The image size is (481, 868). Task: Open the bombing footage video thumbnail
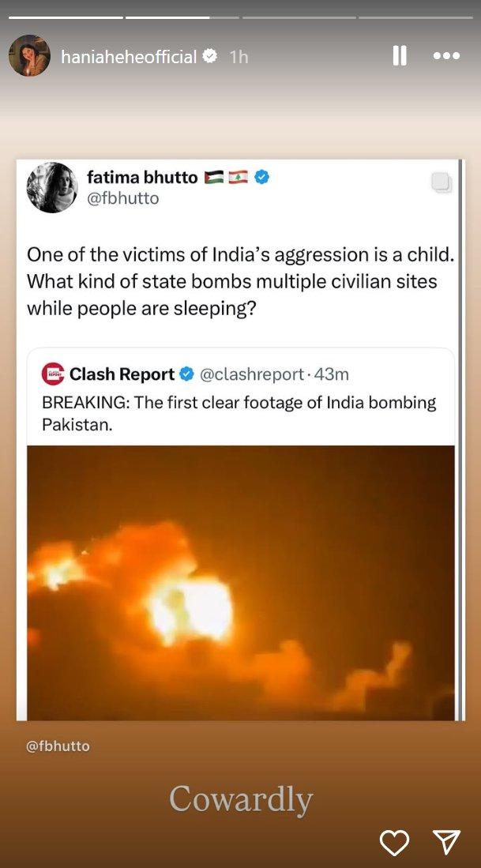(x=241, y=582)
